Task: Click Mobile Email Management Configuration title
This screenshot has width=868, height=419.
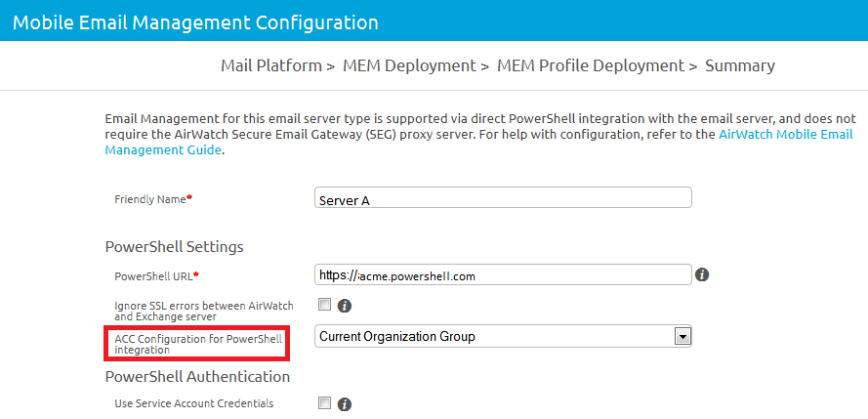Action: (x=195, y=22)
